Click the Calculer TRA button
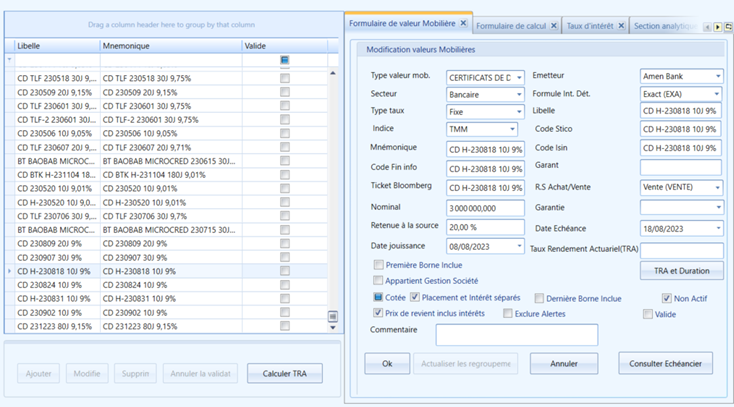 tap(285, 373)
